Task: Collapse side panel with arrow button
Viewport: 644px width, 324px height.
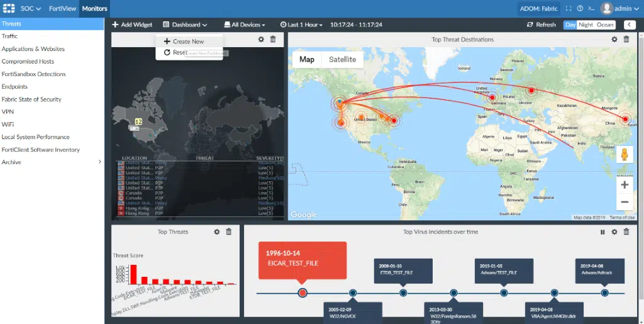Action: [x=630, y=25]
